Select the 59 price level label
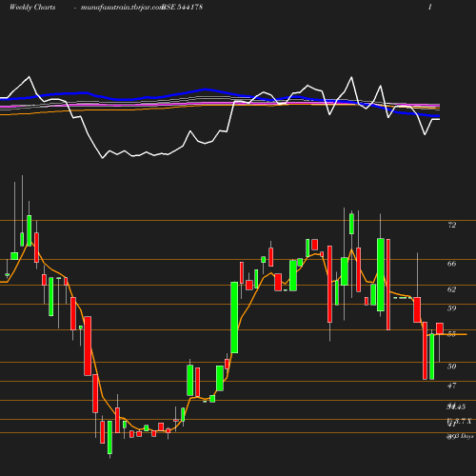 (452, 308)
